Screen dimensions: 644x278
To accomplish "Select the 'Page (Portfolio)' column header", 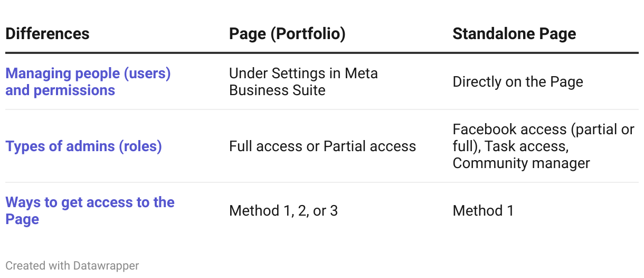I will (287, 34).
